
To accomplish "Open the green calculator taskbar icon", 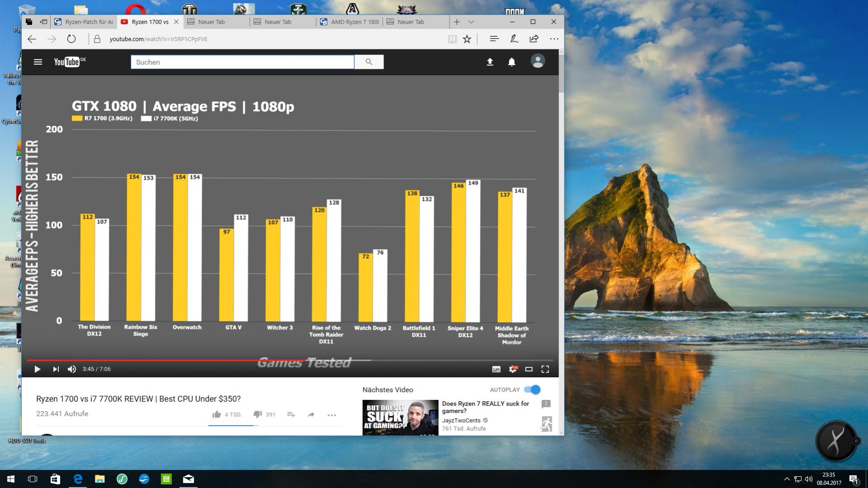I will (x=166, y=479).
